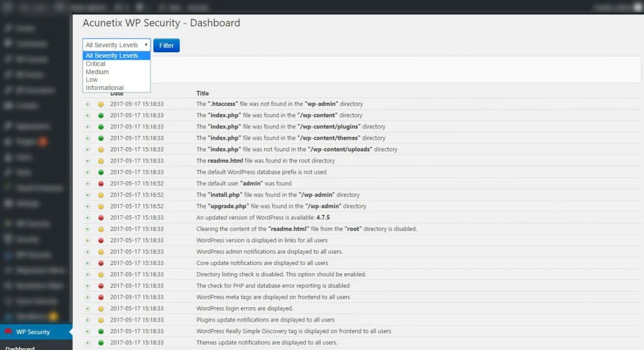Expand the default user admin row

pos(87,183)
